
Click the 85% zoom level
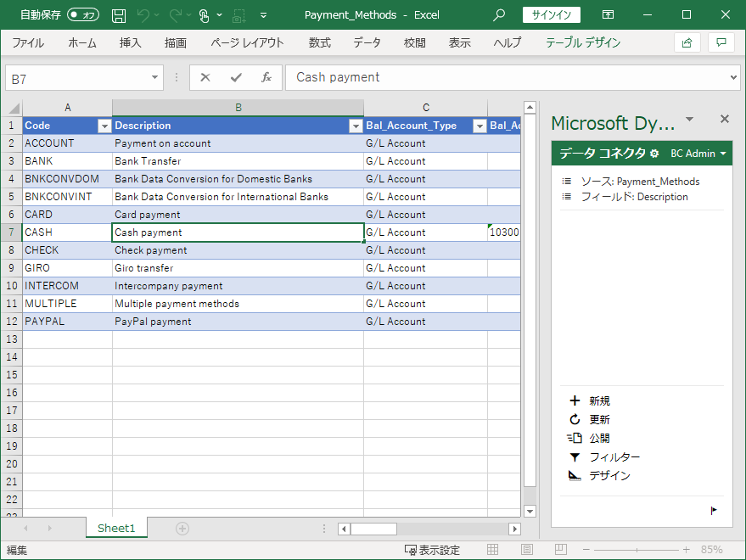coord(711,550)
